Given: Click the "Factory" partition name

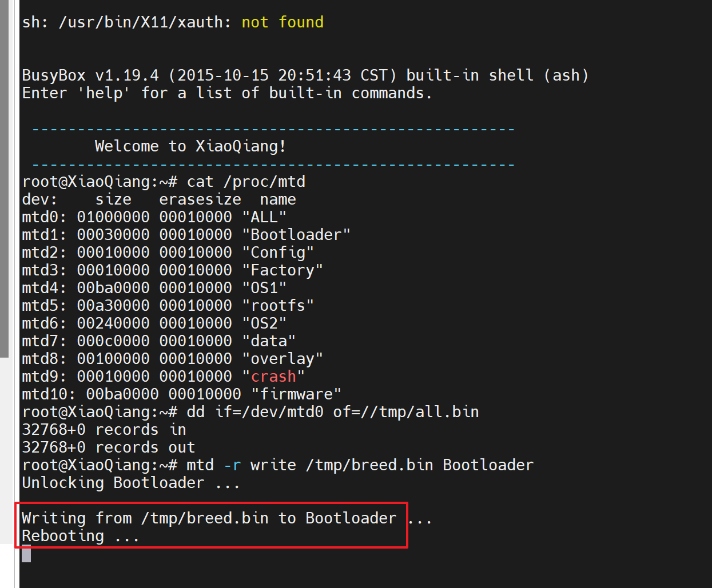Looking at the screenshot, I should click(283, 270).
